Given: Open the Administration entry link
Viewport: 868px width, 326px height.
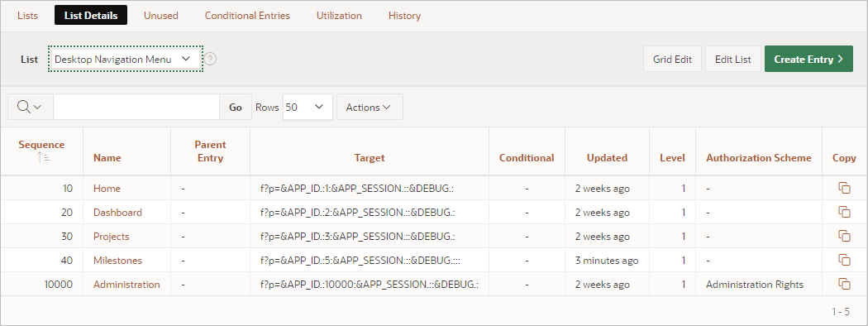Looking at the screenshot, I should point(126,285).
